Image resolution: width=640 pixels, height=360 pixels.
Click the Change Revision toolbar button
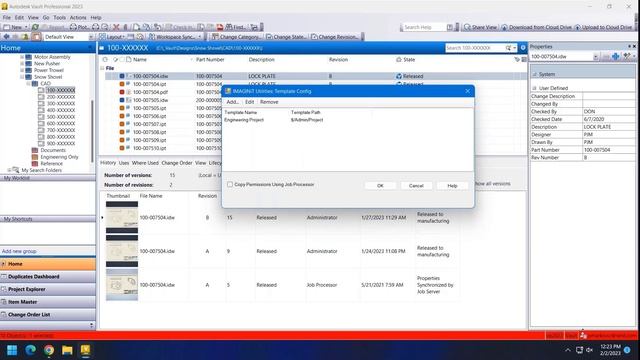[334, 37]
